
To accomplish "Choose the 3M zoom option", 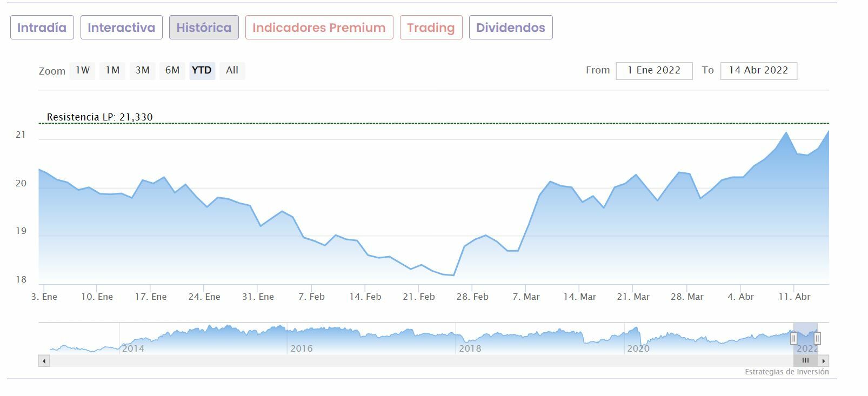I will [x=142, y=70].
